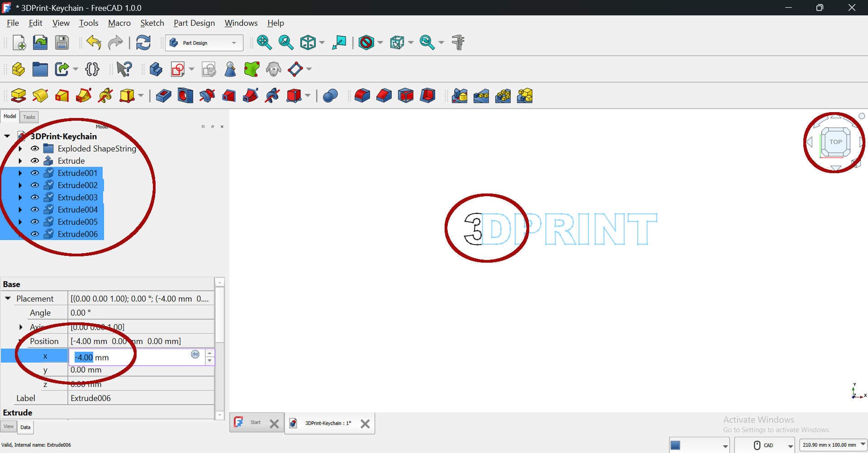Click the Linear pattern icon
The height and width of the screenshot is (453, 868).
pyautogui.click(x=481, y=95)
